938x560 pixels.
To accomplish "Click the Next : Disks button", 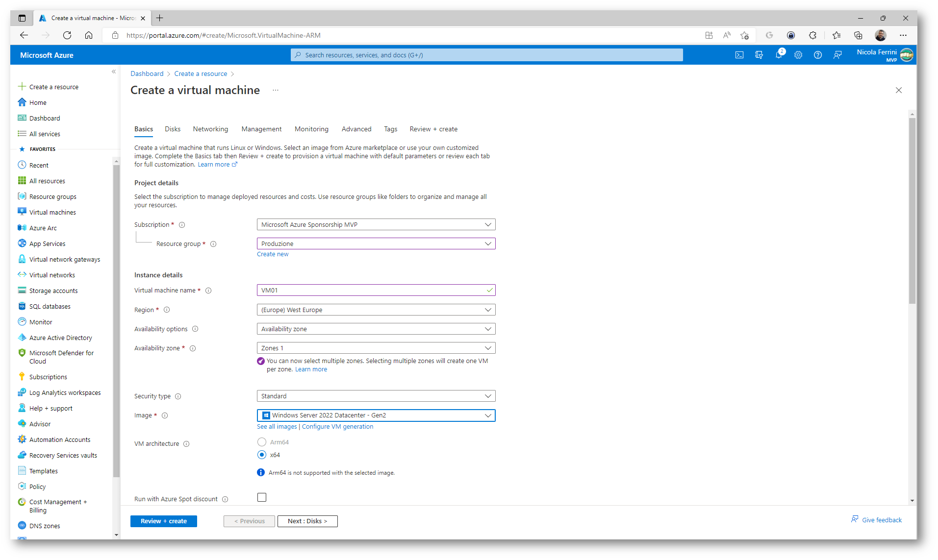I will pos(307,521).
